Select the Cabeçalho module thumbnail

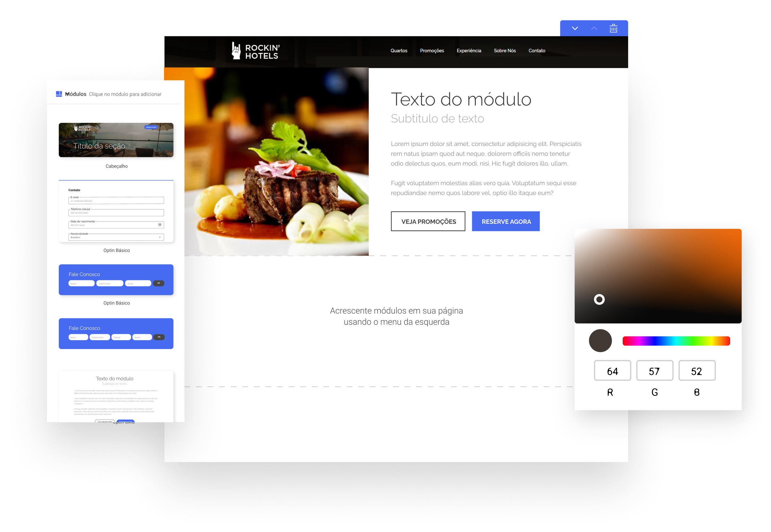(115, 140)
